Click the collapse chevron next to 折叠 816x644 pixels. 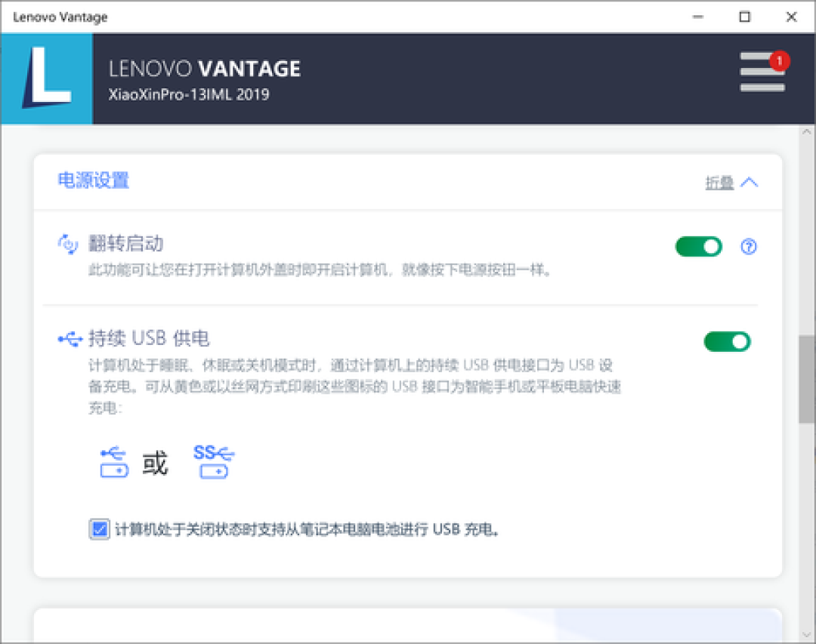(x=749, y=183)
